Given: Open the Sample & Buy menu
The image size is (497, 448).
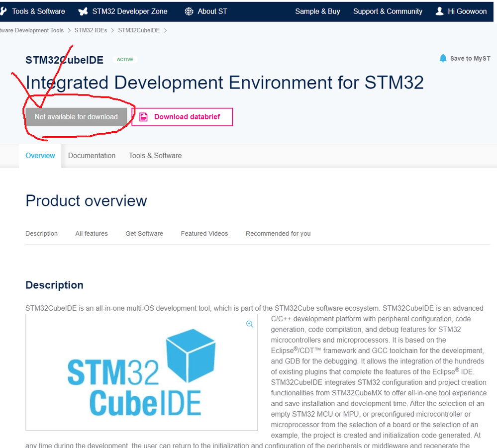Looking at the screenshot, I should [317, 11].
